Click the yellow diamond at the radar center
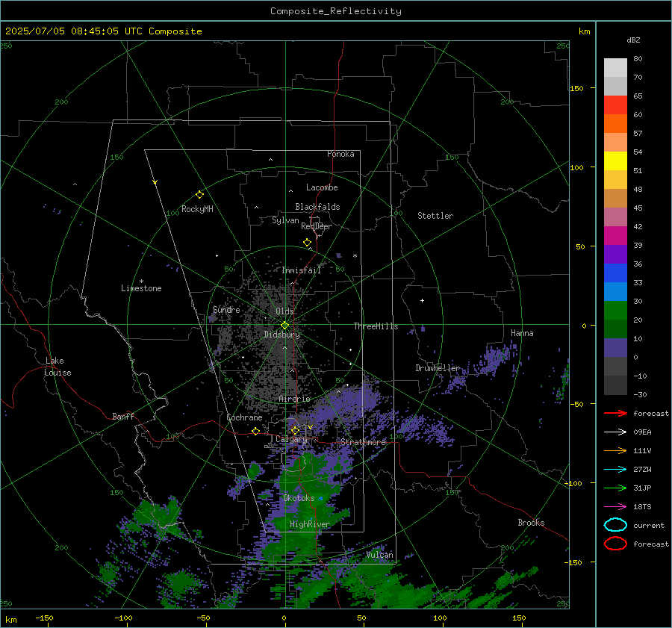This screenshot has height=628, width=672. 284,326
